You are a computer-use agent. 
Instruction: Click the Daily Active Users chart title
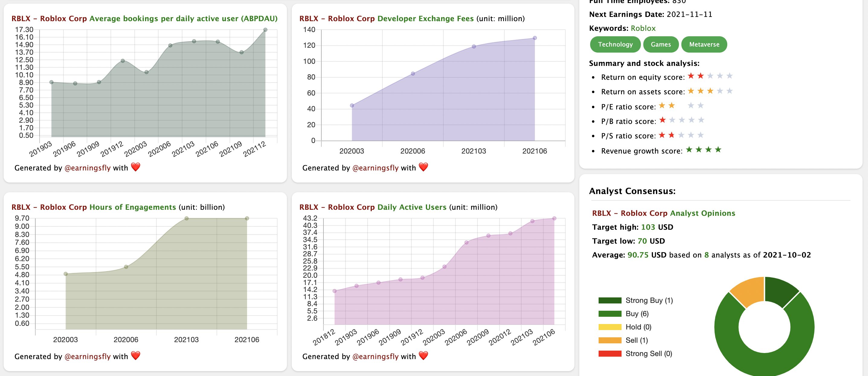pyautogui.click(x=398, y=207)
